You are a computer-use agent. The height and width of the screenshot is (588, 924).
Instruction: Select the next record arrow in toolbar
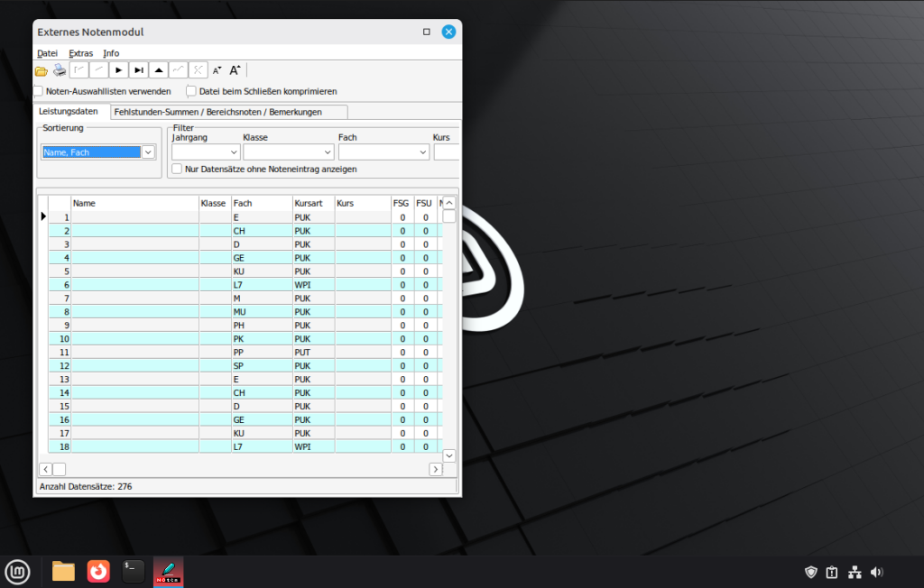tap(118, 69)
